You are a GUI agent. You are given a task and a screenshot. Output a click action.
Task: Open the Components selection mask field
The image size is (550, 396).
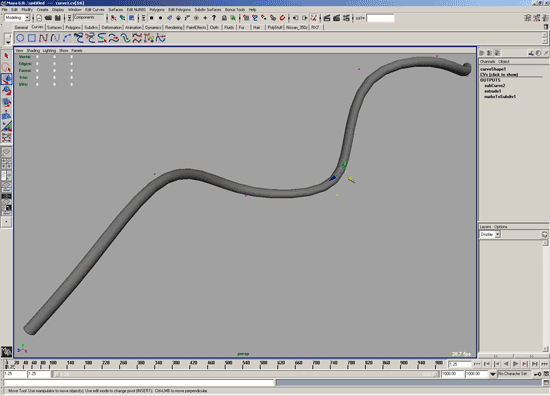point(89,17)
